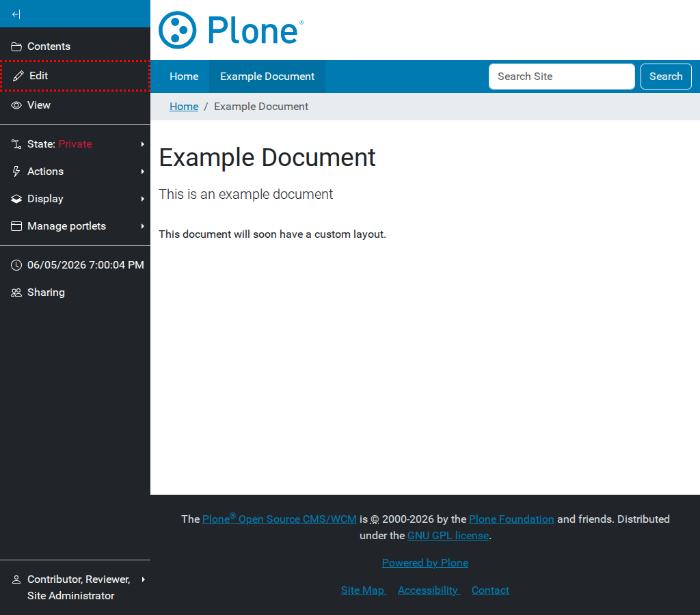Expand the State: Private submenu arrow
Screen dimensions: 700x615
coord(142,144)
